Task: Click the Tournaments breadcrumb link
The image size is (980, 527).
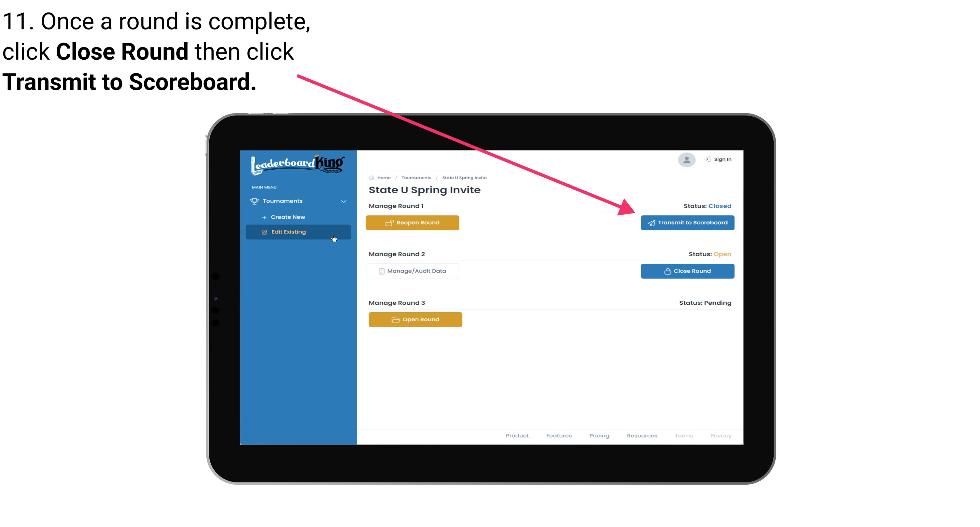Action: click(416, 177)
